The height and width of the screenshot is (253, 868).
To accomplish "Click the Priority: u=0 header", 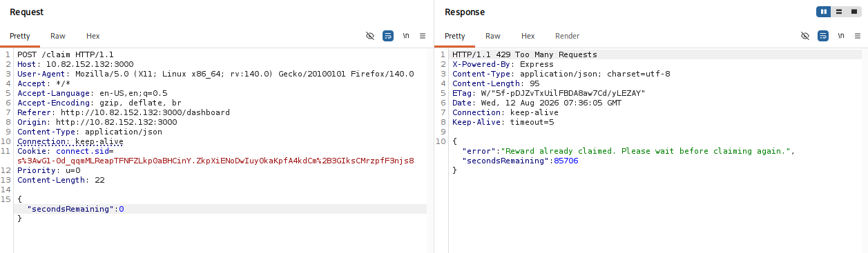I will click(49, 170).
